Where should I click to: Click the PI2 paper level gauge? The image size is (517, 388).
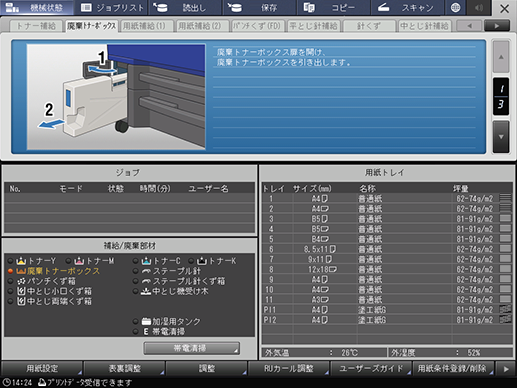(x=505, y=319)
